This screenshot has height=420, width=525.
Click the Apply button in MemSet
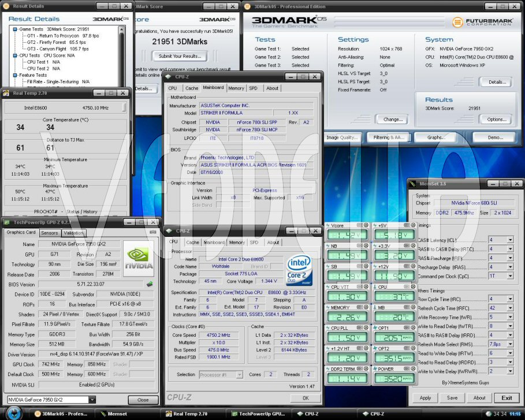[425, 397]
